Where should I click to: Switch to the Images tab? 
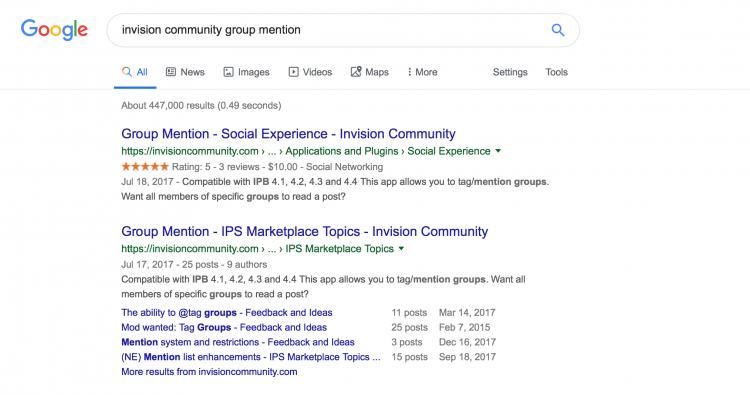click(x=246, y=72)
